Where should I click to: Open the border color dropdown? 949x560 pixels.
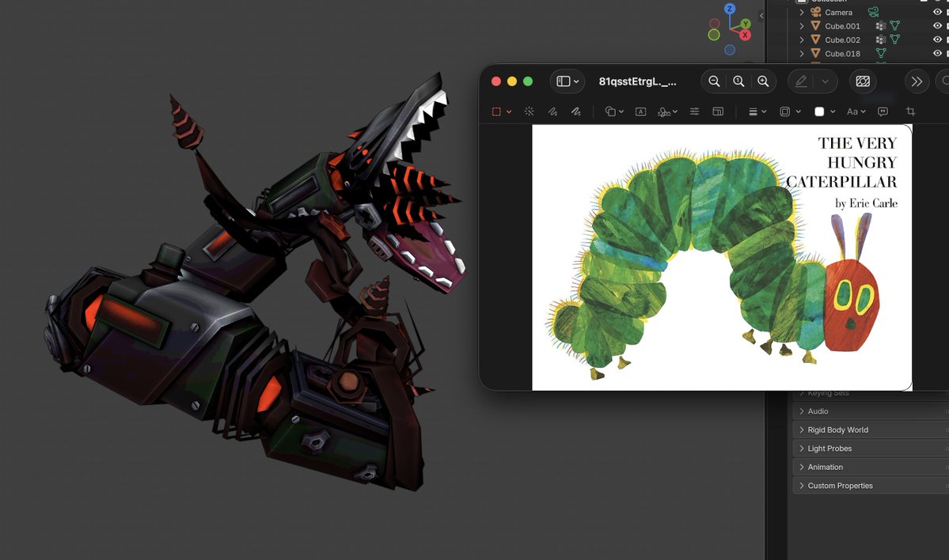(790, 112)
